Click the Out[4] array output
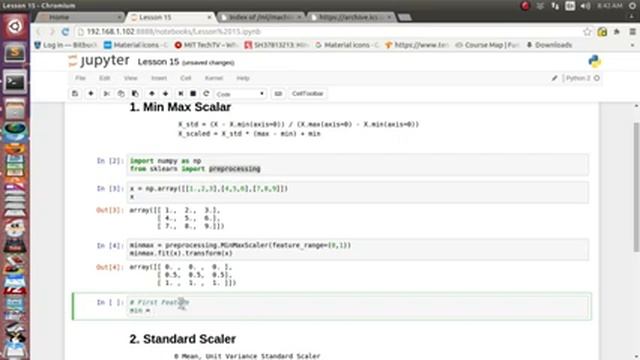Screen dimensions: 640x360 click(x=182, y=275)
